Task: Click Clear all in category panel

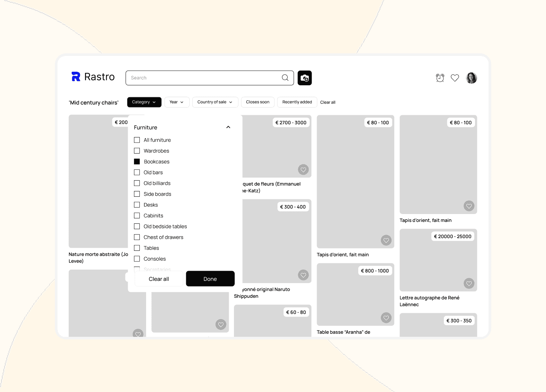Action: click(159, 279)
